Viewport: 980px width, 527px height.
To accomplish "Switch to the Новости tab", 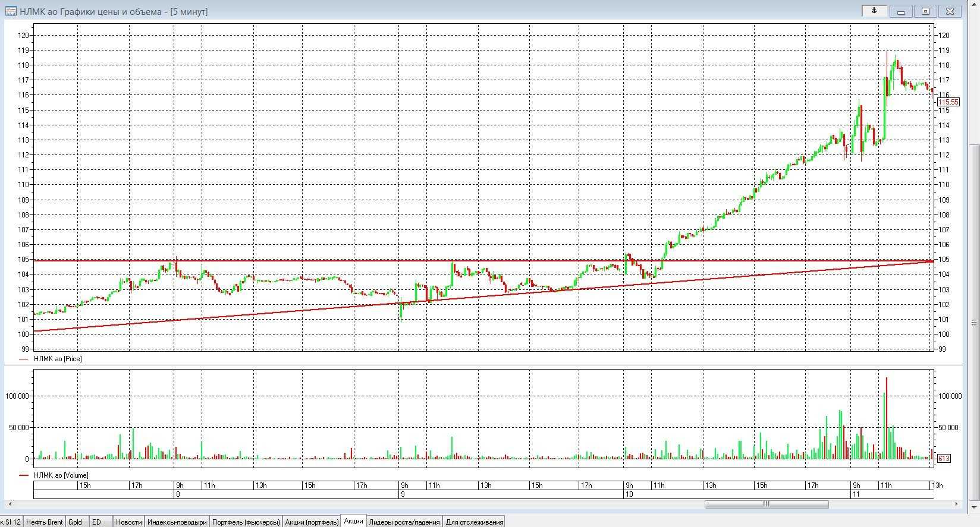I will pyautogui.click(x=128, y=522).
